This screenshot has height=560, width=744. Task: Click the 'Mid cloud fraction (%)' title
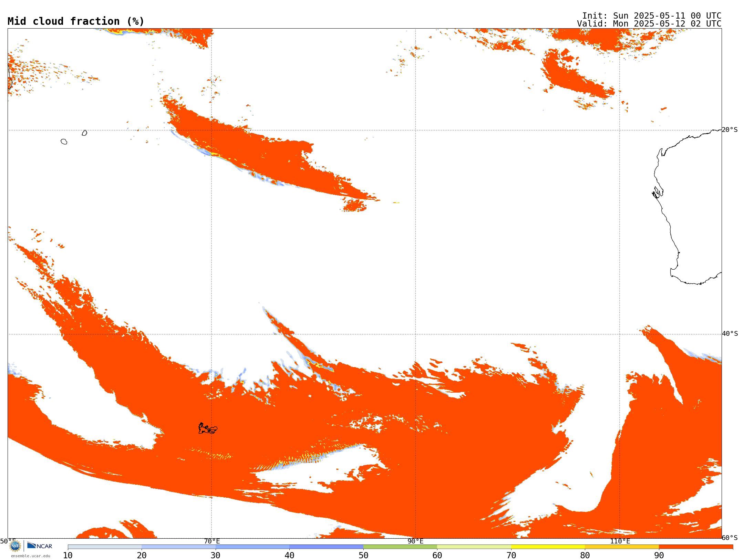pos(76,21)
